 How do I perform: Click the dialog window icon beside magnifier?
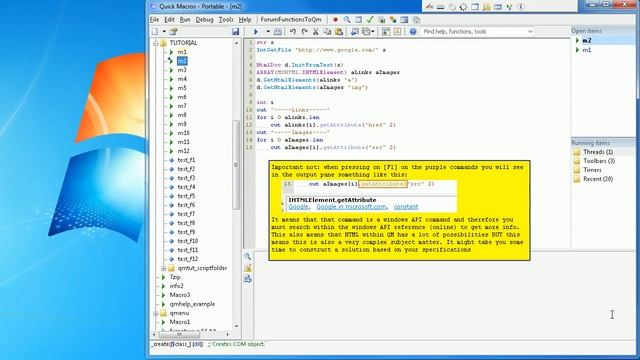358,20
